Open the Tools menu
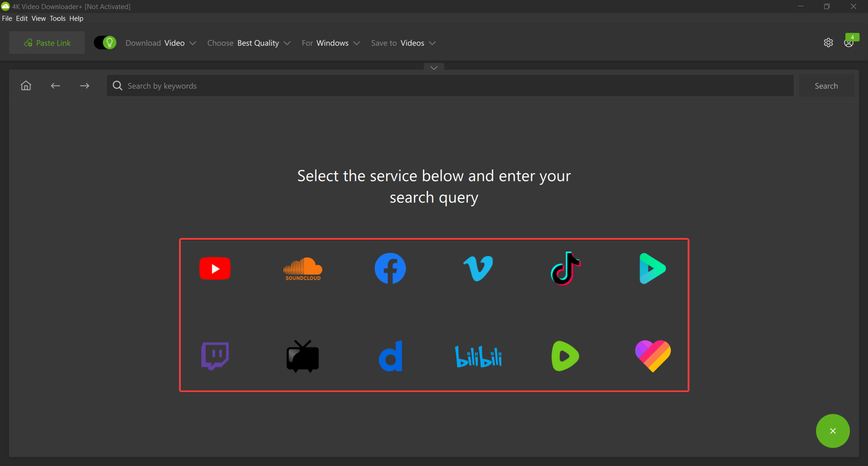Viewport: 868px width, 466px height. click(57, 18)
